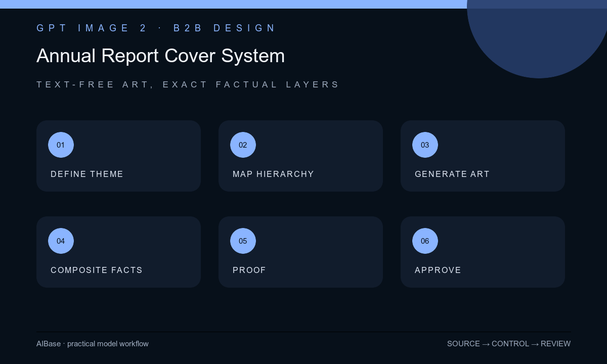
Task: Click the AIBase practical model workflow footer
Action: tap(93, 344)
